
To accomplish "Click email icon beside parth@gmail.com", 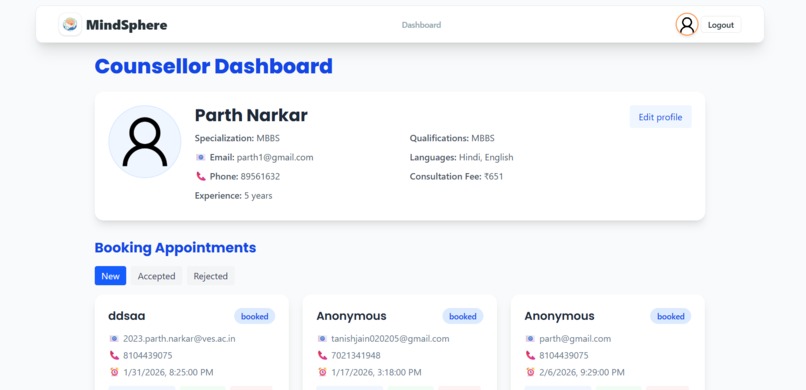I will [530, 339].
